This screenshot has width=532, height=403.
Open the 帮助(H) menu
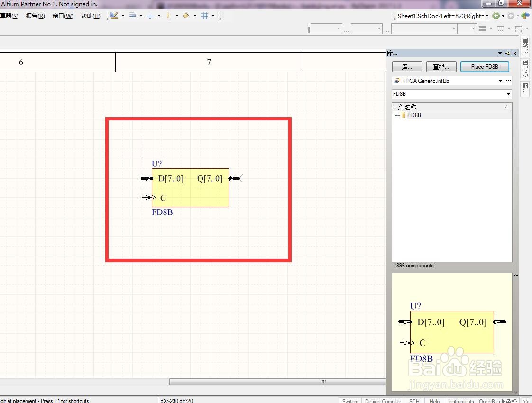(91, 16)
